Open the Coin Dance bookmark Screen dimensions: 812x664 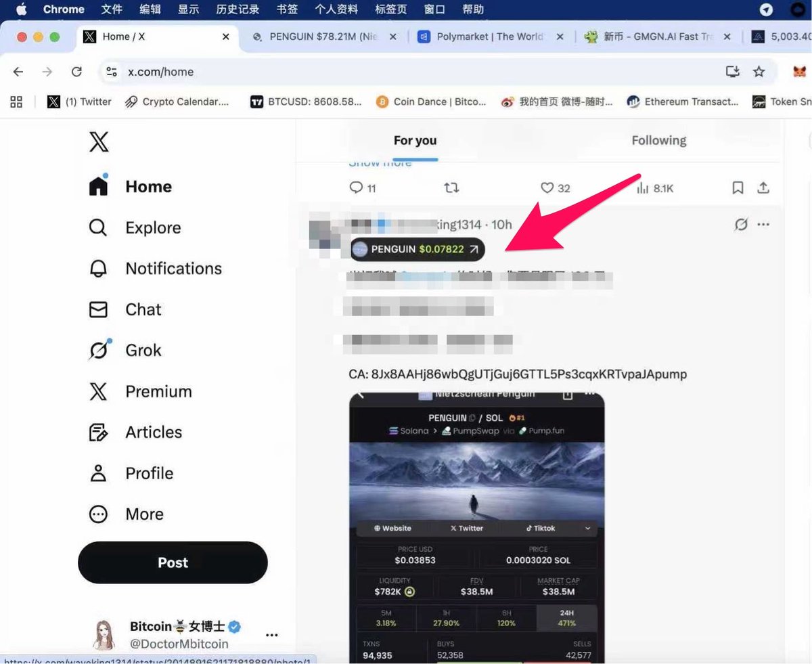[431, 102]
